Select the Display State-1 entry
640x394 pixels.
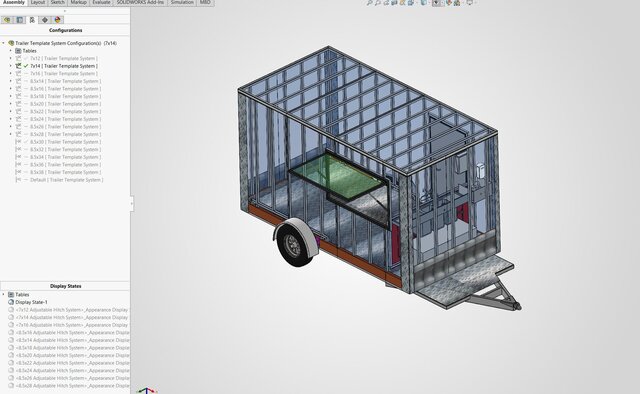[31, 302]
